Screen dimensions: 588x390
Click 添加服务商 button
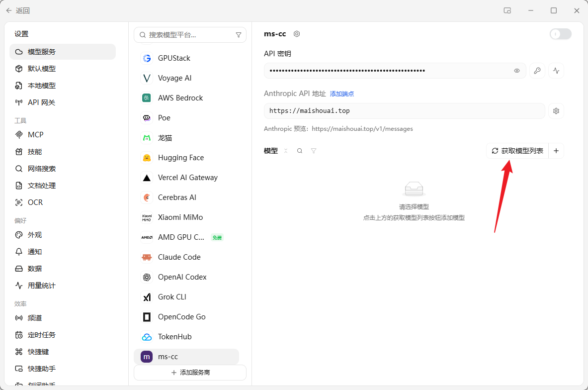coord(190,373)
